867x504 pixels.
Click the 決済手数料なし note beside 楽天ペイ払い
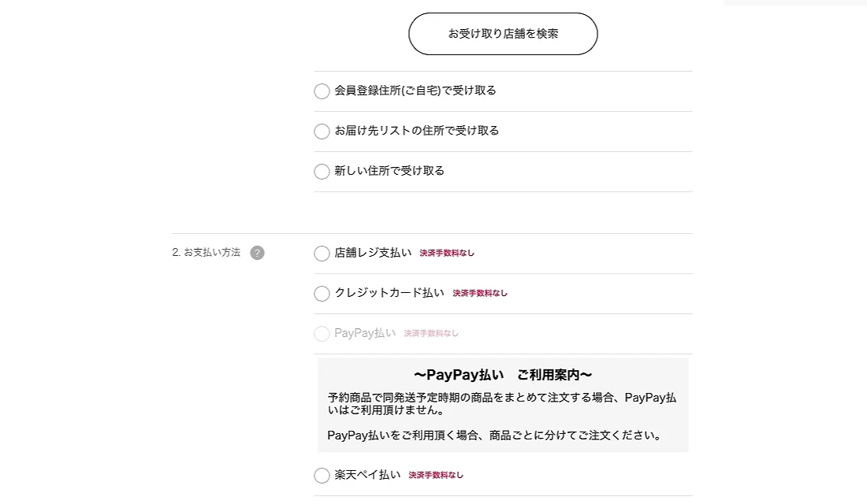click(x=436, y=476)
